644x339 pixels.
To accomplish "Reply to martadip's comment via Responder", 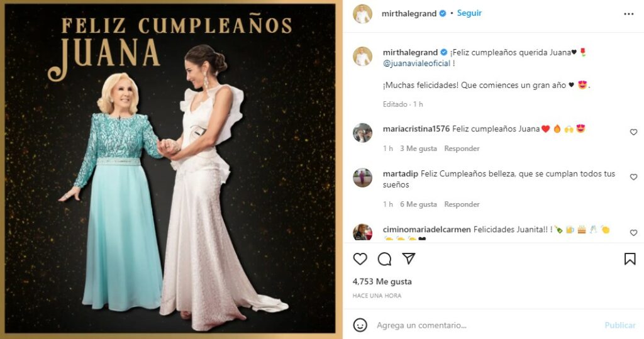I will tap(462, 204).
